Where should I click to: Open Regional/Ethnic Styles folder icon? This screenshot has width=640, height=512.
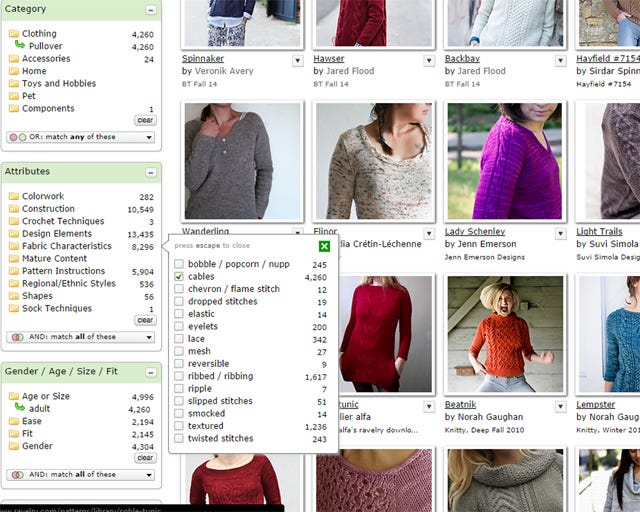point(14,283)
